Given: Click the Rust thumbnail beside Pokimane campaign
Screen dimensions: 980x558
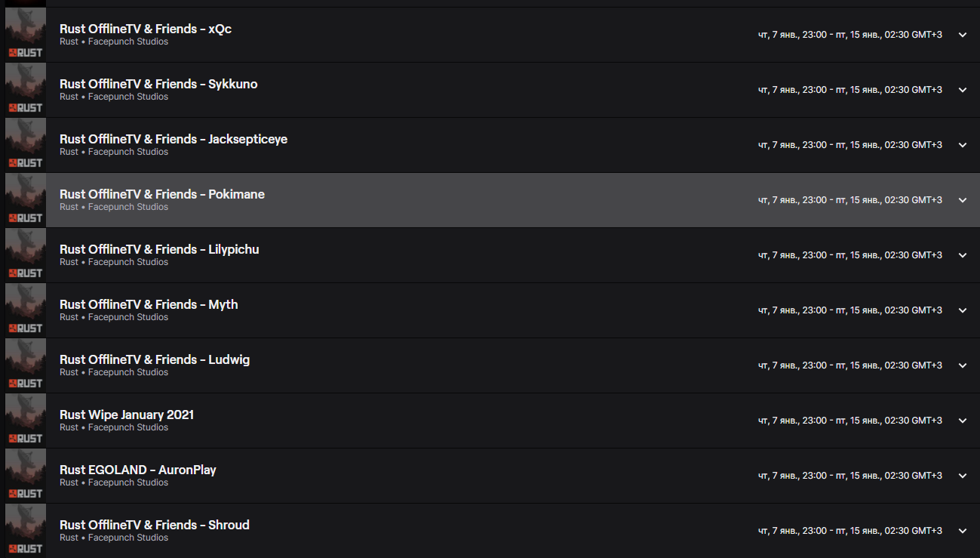Looking at the screenshot, I should tap(26, 200).
